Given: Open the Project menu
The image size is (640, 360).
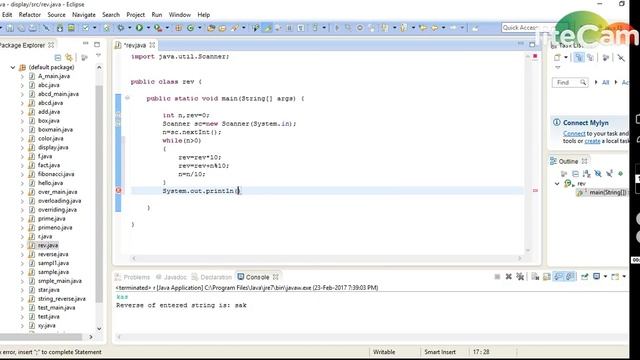Looking at the screenshot, I should click(x=136, y=15).
